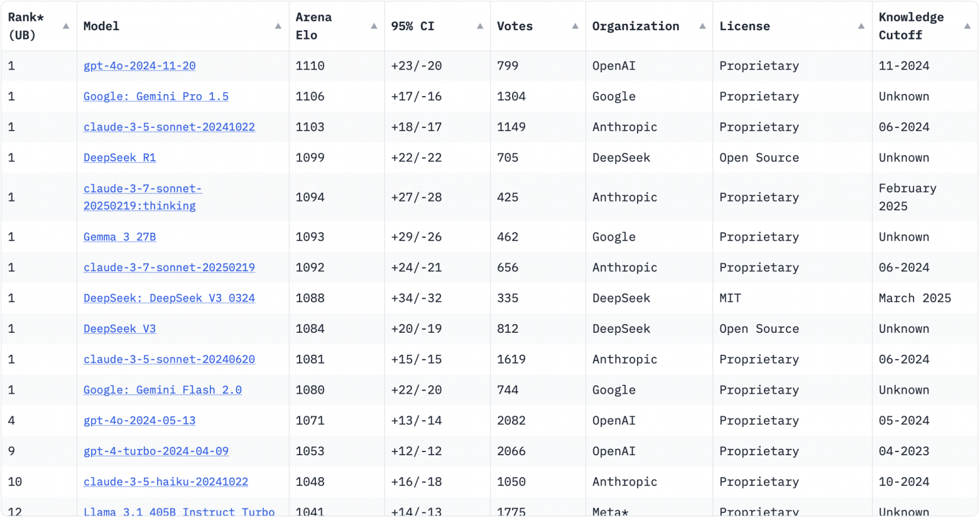Image resolution: width=980 pixels, height=518 pixels.
Task: Sort by Knowledge Cutoff arrow icon
Action: click(967, 26)
